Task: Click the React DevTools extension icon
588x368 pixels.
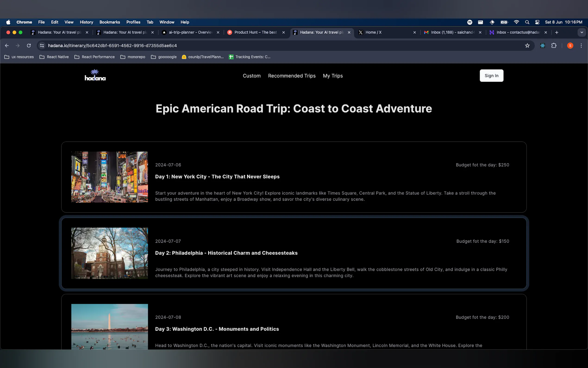Action: (x=543, y=45)
